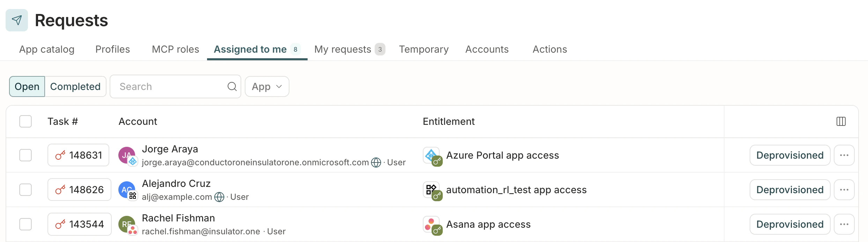868x242 pixels.
Task: Focus the Search input field
Action: tap(175, 86)
